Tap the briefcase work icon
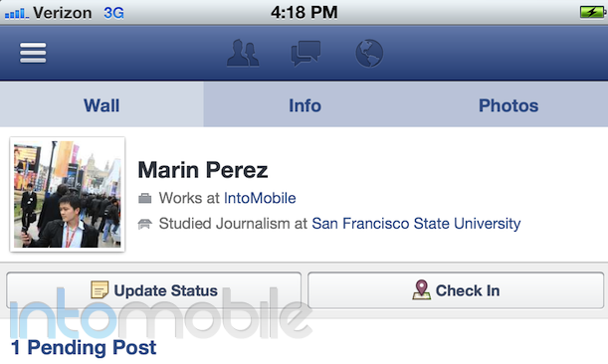608x364 pixels. coord(144,199)
